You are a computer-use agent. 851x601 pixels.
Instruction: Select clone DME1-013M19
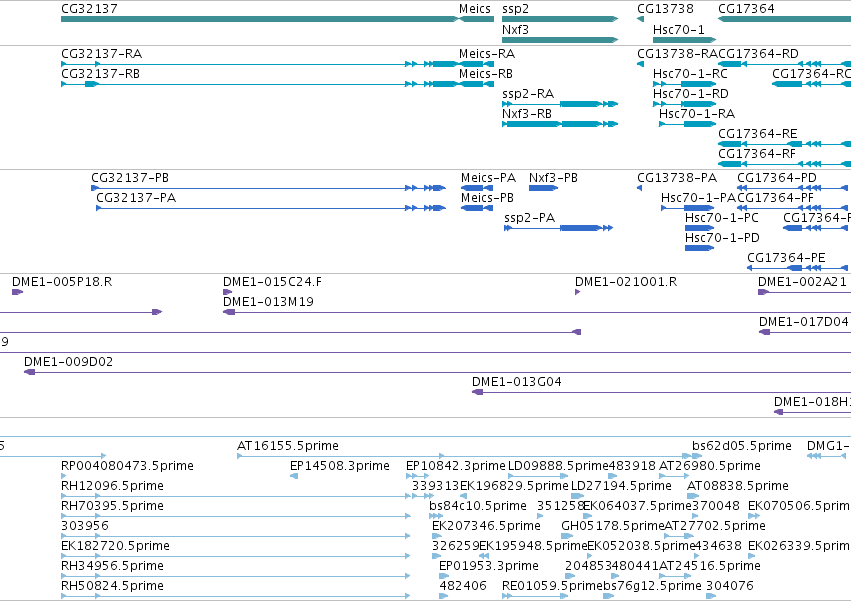coord(537,312)
